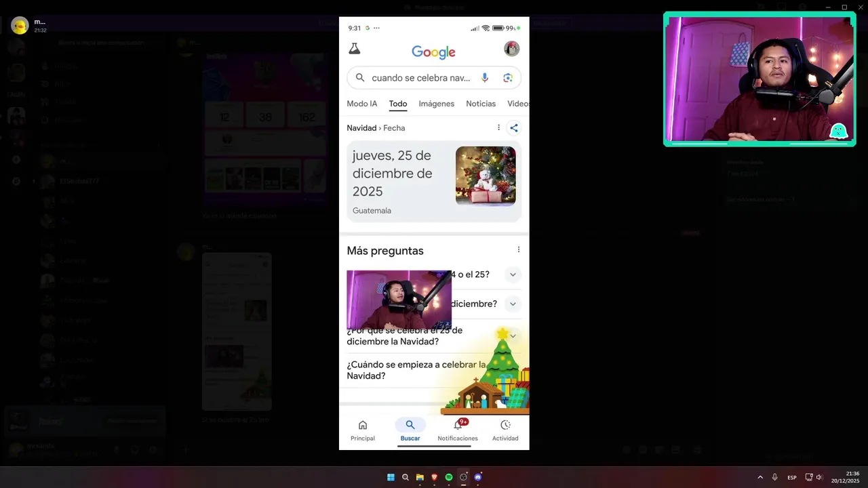Click the search query text field
868x488 pixels.
tap(420, 78)
